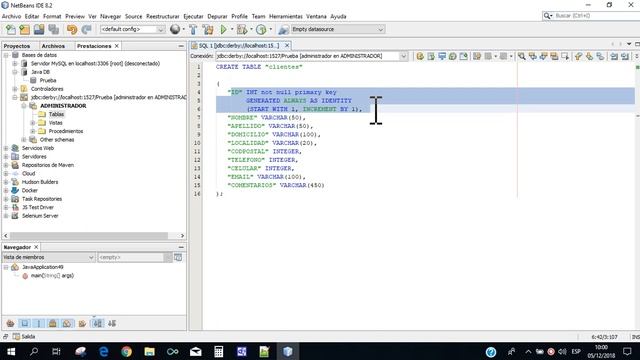Viewport: 640px width, 360px height.
Task: Click the Save All toolbar icon
Action: (x=53, y=29)
